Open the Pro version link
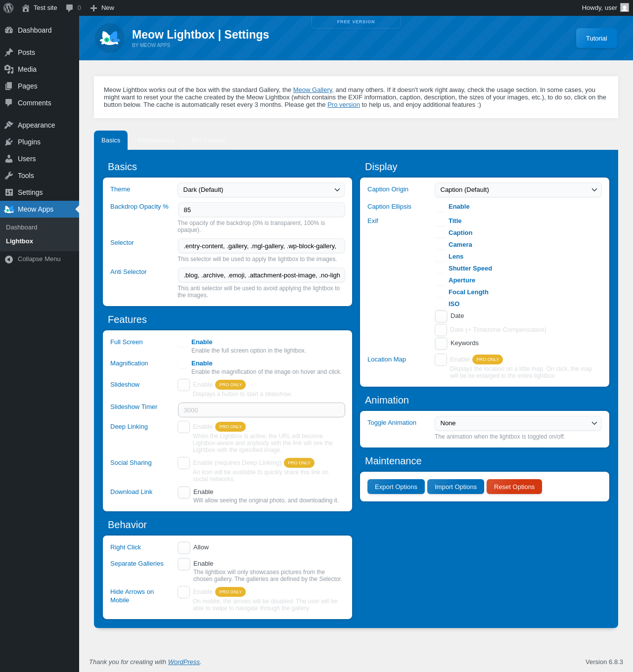The image size is (633, 672). (344, 105)
